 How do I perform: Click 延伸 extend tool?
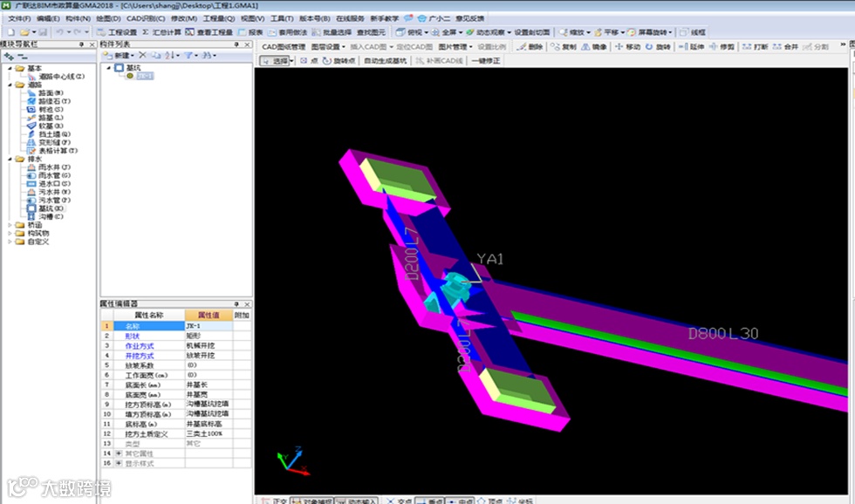point(691,47)
